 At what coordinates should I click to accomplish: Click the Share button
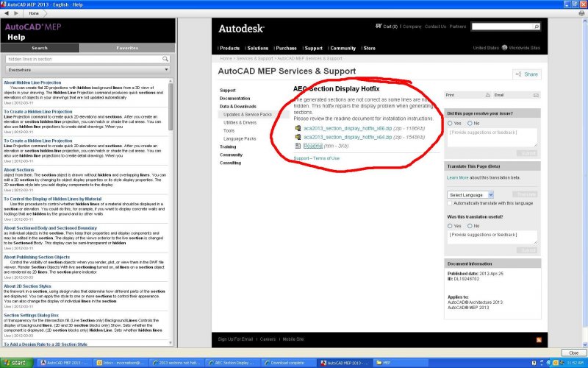(527, 74)
